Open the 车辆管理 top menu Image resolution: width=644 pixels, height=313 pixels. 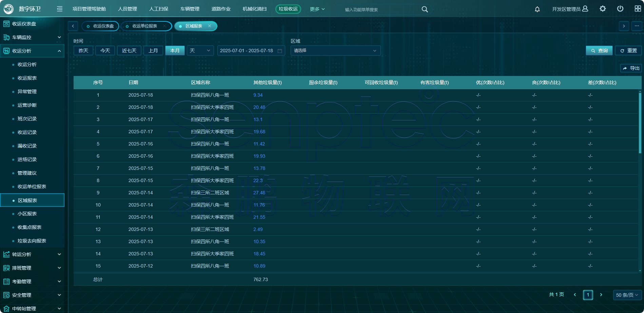point(190,9)
